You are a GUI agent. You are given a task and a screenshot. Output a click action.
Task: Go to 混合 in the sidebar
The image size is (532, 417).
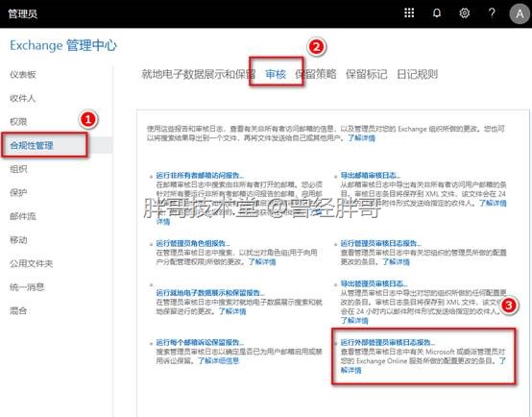(x=18, y=310)
